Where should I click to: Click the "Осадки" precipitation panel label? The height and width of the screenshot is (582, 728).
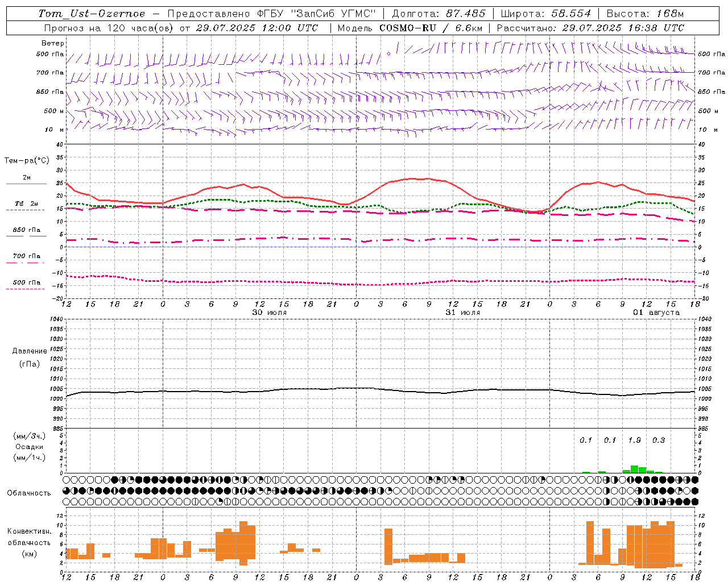(30, 447)
